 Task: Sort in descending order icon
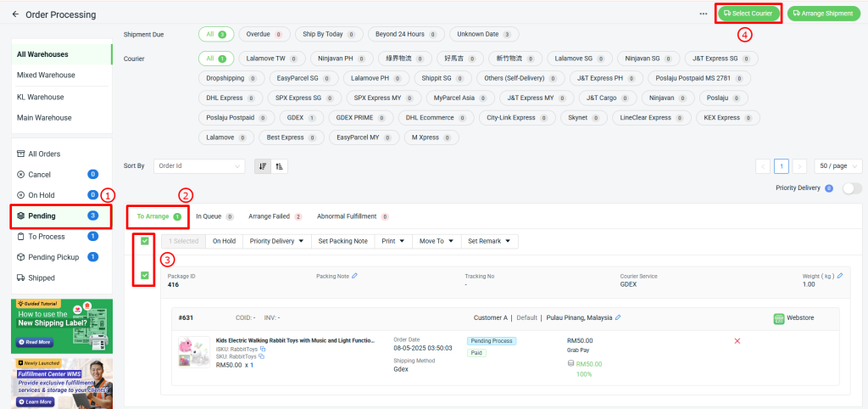263,165
